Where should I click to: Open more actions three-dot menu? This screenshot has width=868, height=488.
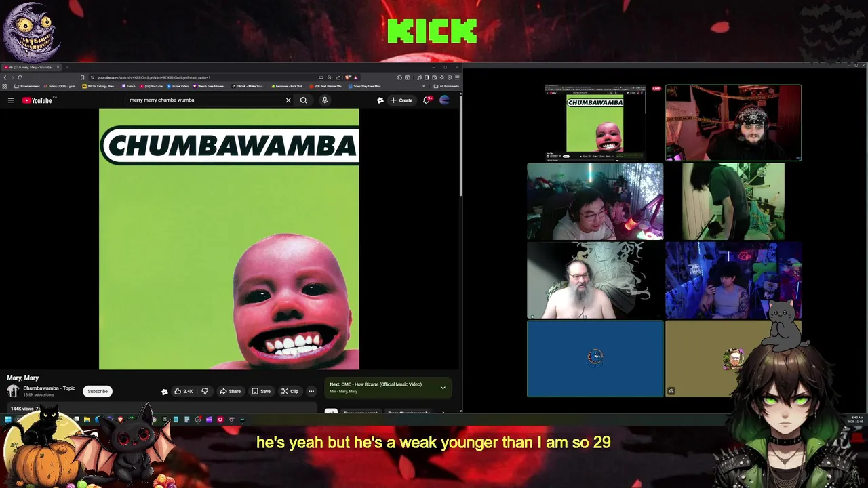pyautogui.click(x=311, y=391)
